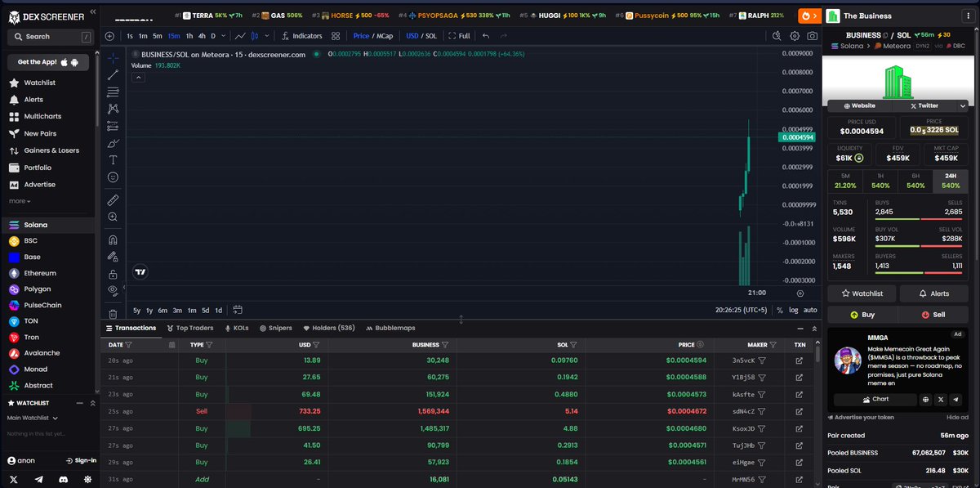
Task: Click the green Buy button
Action: 862,315
